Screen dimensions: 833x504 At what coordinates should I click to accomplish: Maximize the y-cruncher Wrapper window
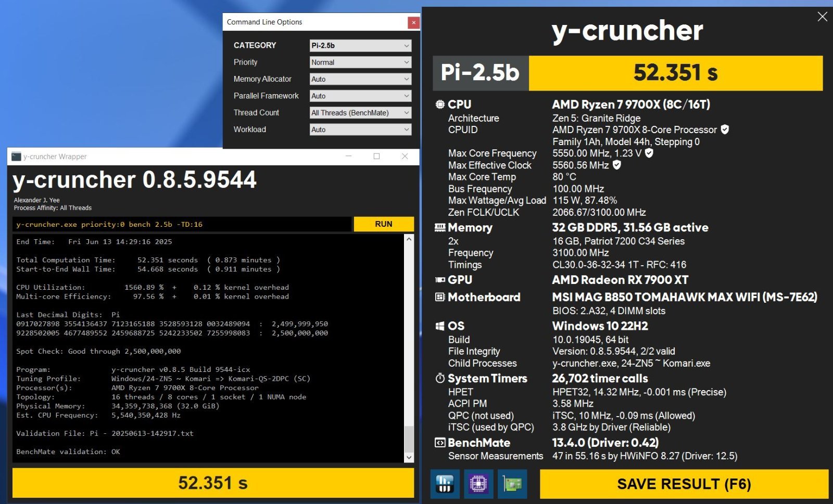[376, 156]
